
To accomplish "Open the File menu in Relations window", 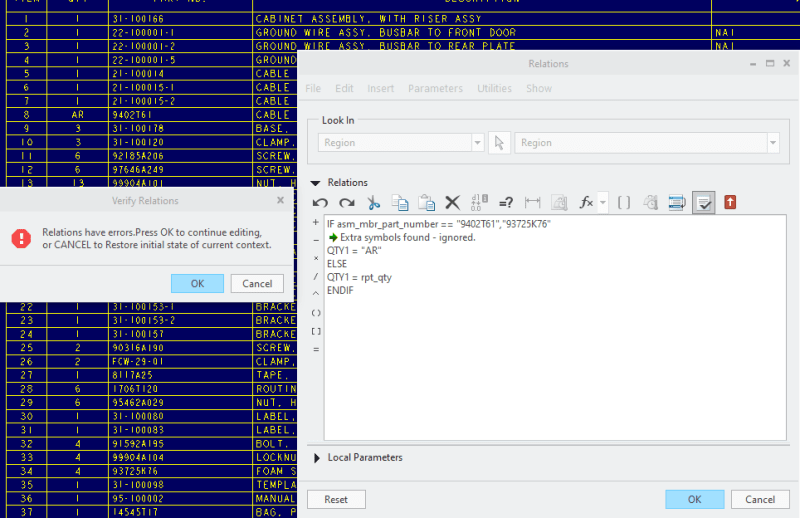I will tap(313, 88).
